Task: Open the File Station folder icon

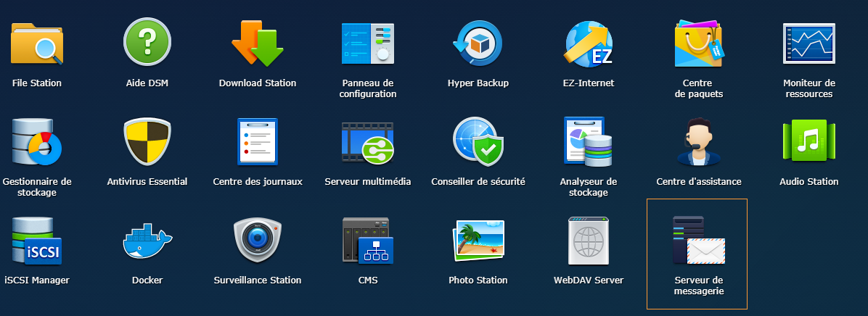Action: click(37, 43)
